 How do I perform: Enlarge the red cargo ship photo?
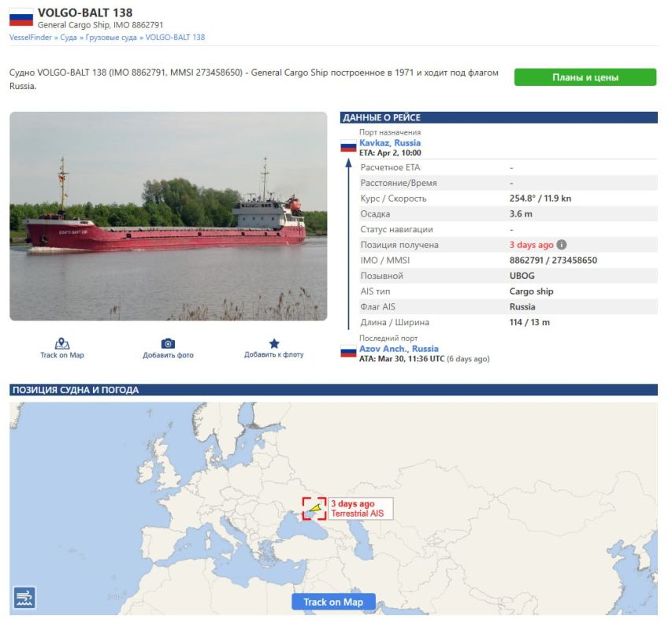[x=168, y=216]
